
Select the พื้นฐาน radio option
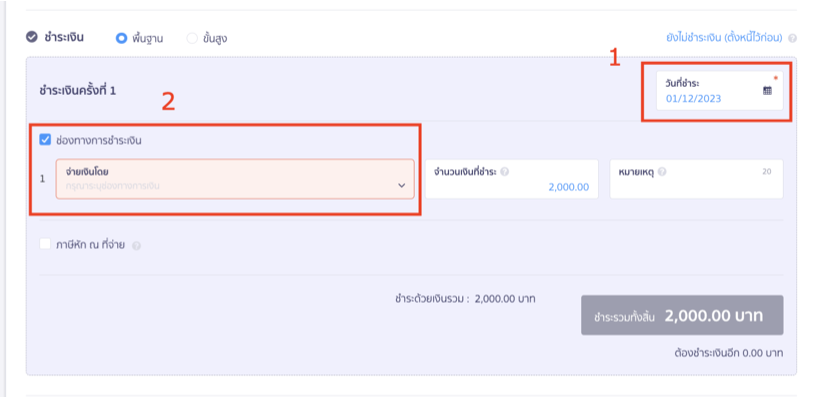[x=121, y=38]
